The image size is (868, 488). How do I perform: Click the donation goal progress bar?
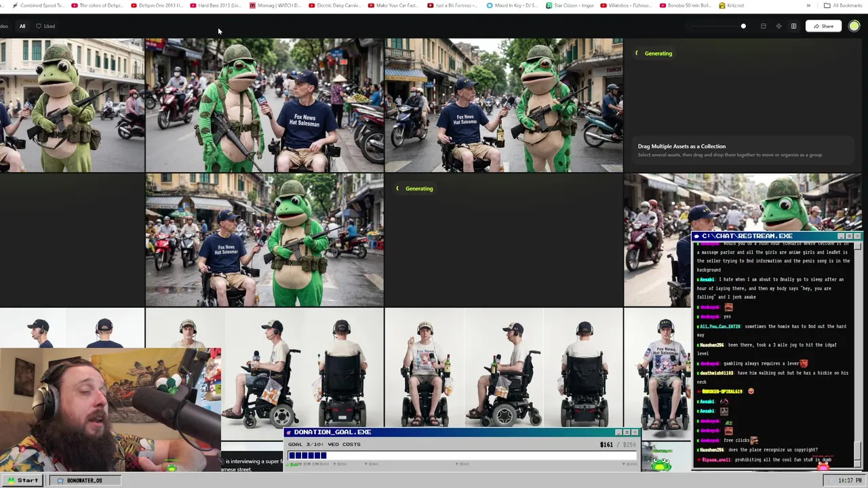click(x=461, y=455)
